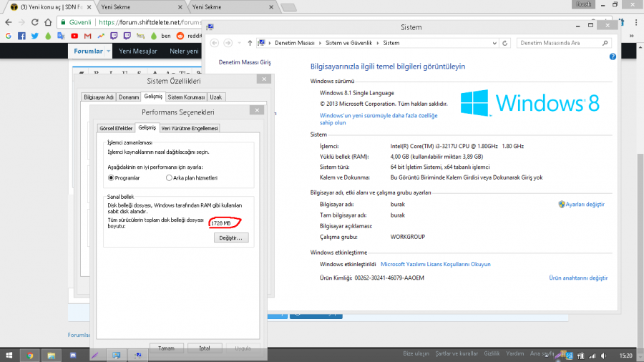The width and height of the screenshot is (644, 362).
Task: Switch to Sistem Koruması tab
Action: point(186,97)
